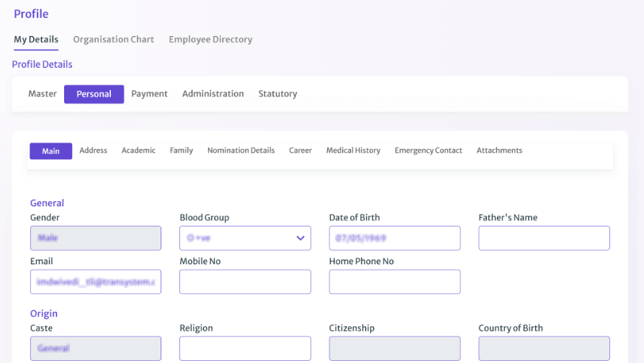Screen dimensions: 644x363
Task: Click the General section heading
Action: (47, 203)
